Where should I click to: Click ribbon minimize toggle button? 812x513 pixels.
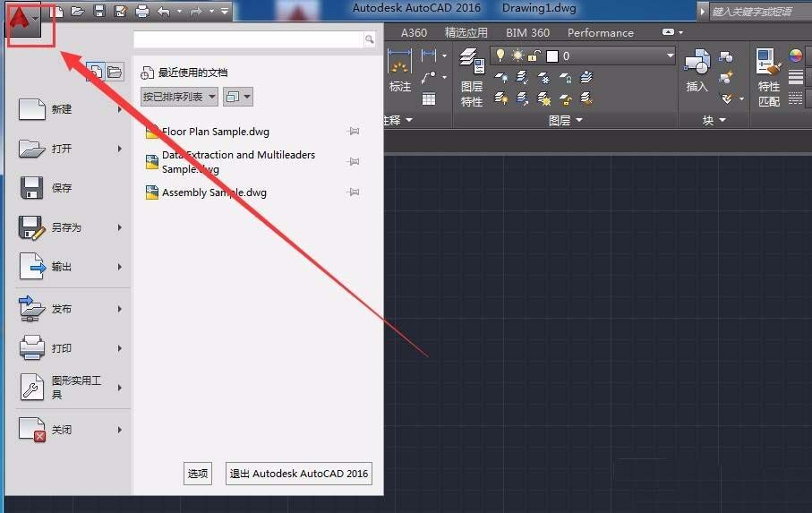668,32
